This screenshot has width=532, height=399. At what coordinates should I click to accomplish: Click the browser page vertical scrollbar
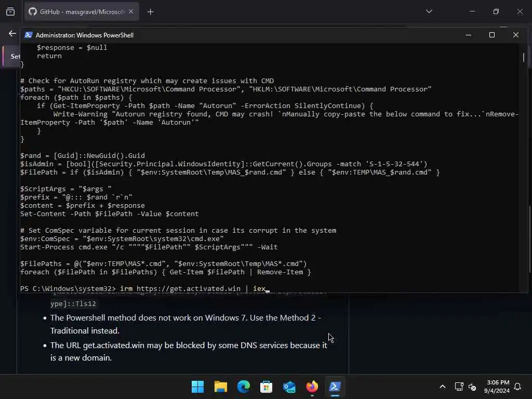[x=529, y=239]
